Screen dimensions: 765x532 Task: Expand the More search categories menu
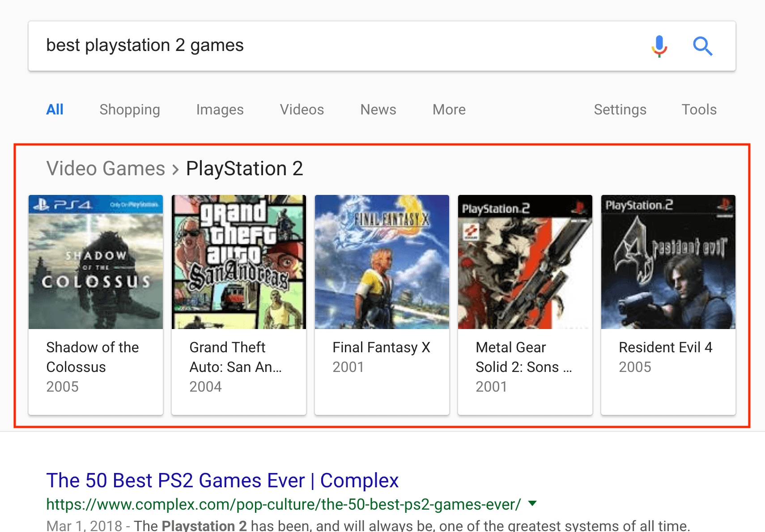click(x=449, y=110)
